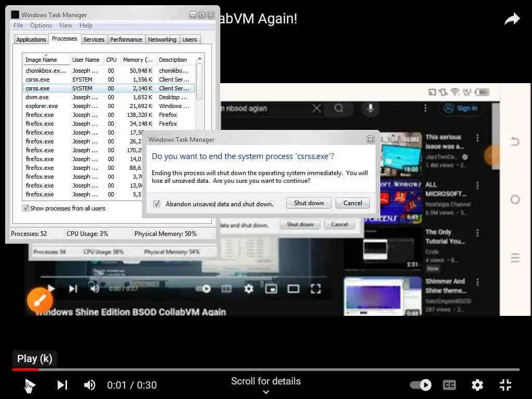The height and width of the screenshot is (399, 532).
Task: Sort processes by CPU column
Action: (111, 60)
